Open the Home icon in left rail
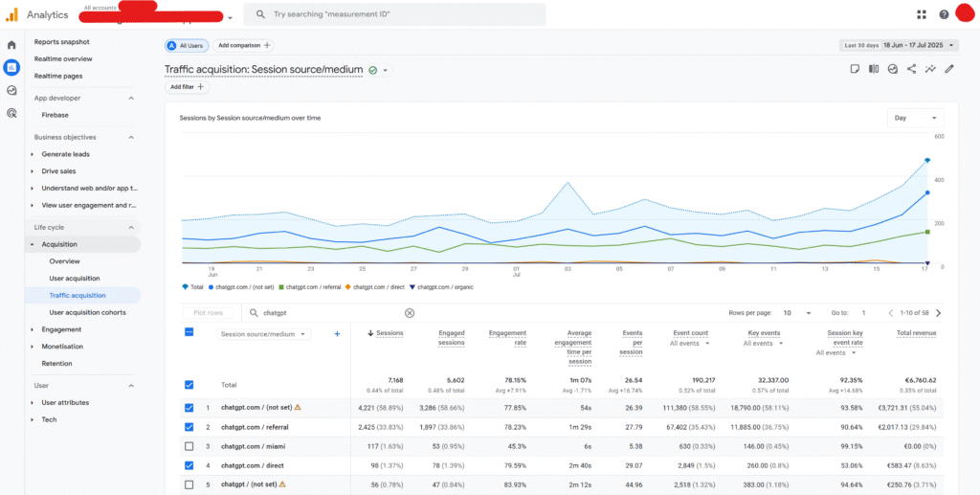The height and width of the screenshot is (495, 980). pos(11,45)
